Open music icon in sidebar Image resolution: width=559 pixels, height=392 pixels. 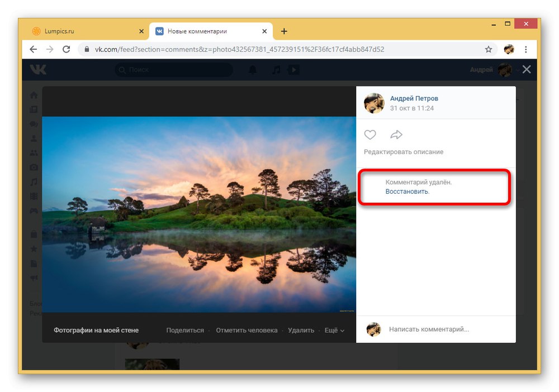pos(34,181)
